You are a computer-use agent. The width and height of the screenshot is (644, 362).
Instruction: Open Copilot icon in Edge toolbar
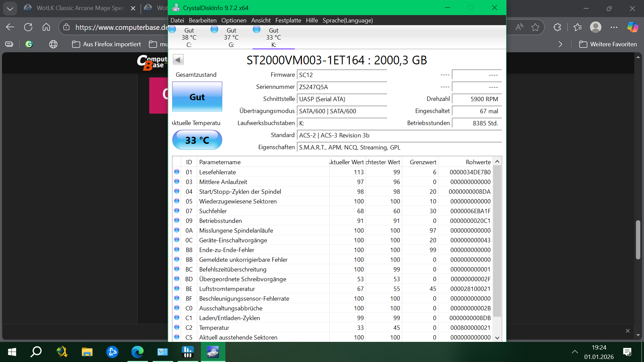tap(633, 27)
